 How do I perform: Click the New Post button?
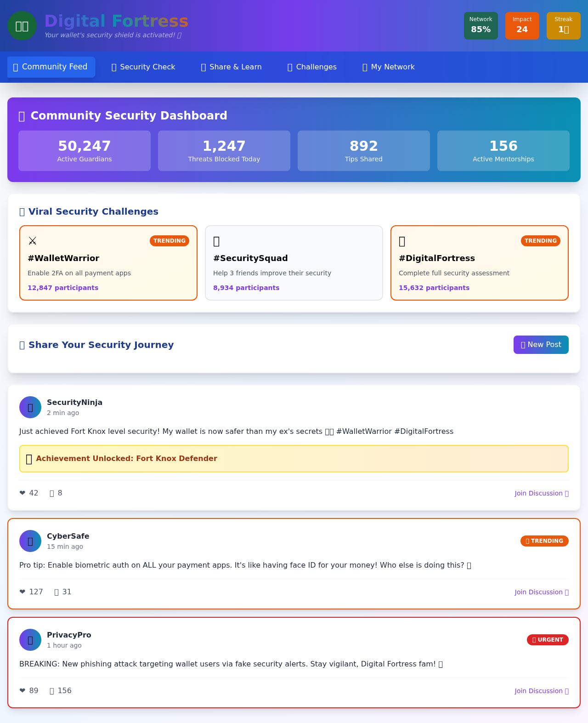541,345
